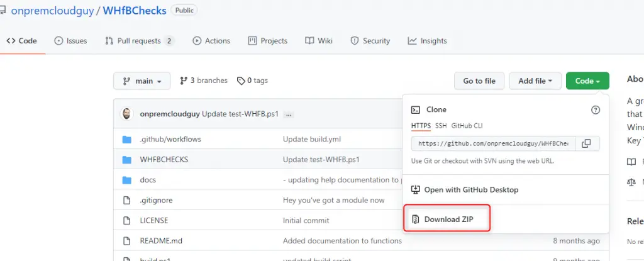The width and height of the screenshot is (644, 261).
Task: Click the docs folder icon
Action: tap(127, 180)
